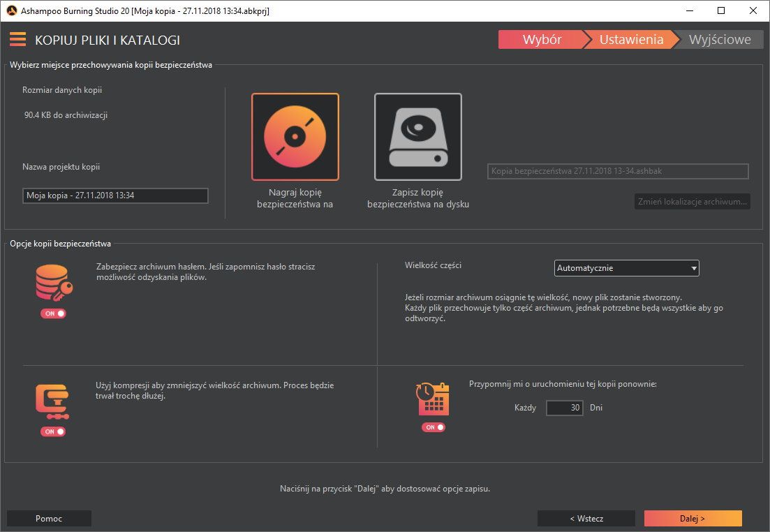Click the reminder calendar icon
Screen dimensions: 770x532
tap(432, 399)
